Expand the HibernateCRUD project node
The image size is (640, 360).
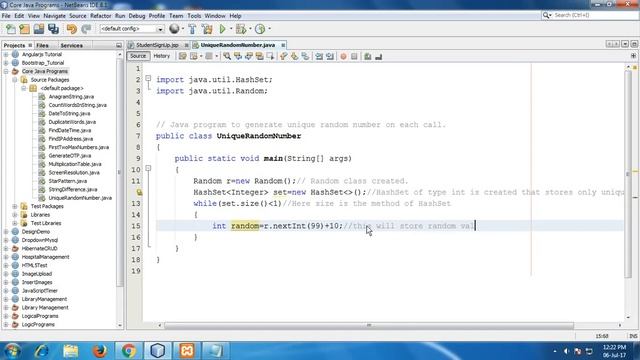[6, 248]
